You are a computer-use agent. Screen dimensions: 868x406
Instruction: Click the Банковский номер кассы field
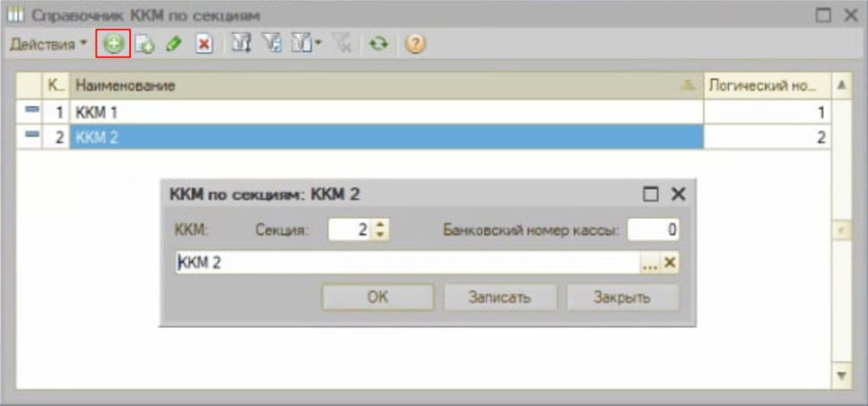[653, 230]
